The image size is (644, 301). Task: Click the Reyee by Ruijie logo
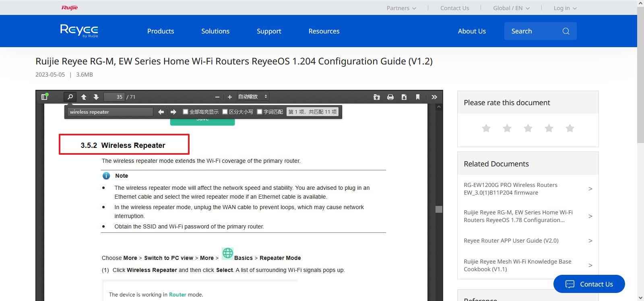pos(79,31)
